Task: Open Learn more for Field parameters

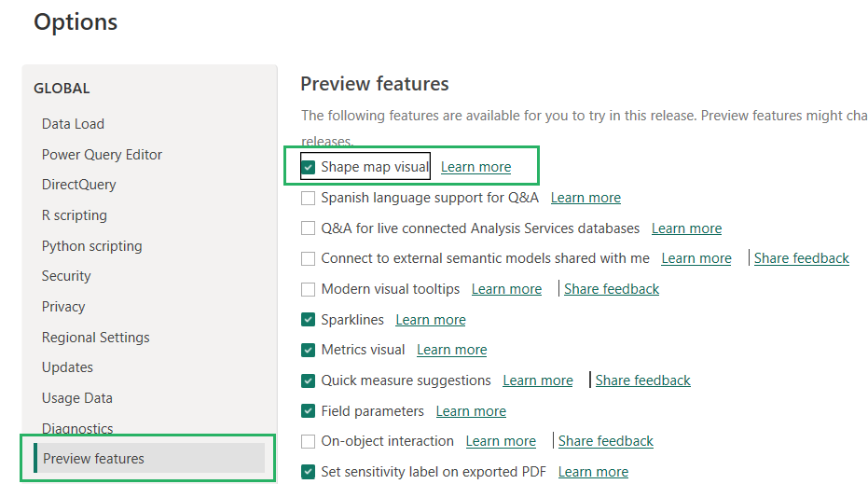Action: pos(471,411)
